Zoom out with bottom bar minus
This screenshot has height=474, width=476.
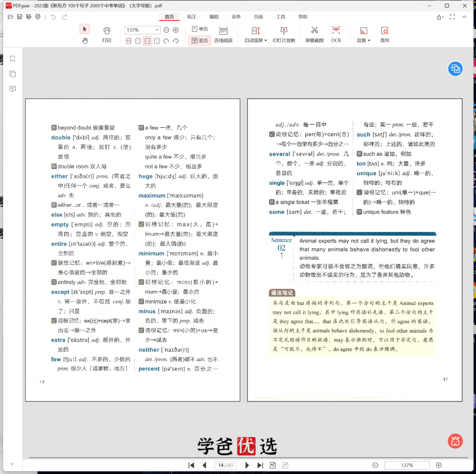[x=375, y=465]
